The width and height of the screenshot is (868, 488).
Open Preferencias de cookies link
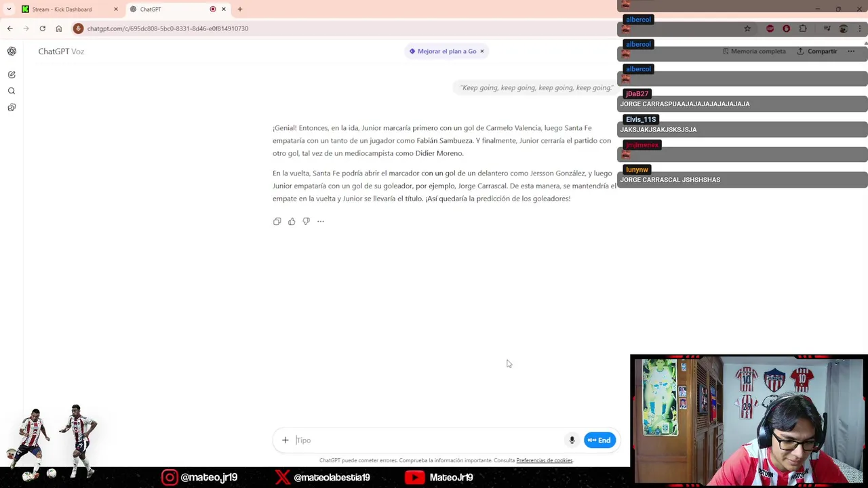point(545,461)
